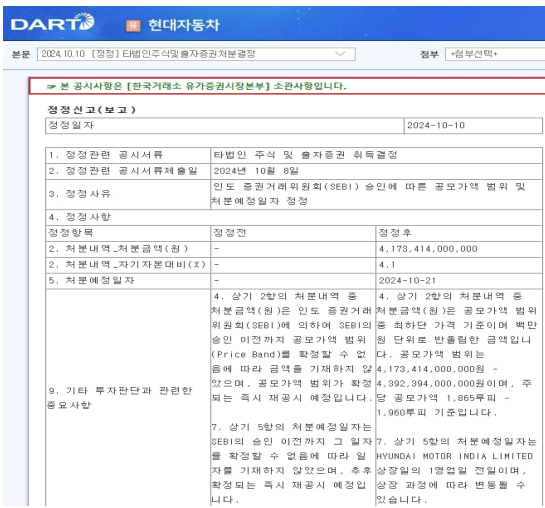Click the 첨부 label

(429, 54)
